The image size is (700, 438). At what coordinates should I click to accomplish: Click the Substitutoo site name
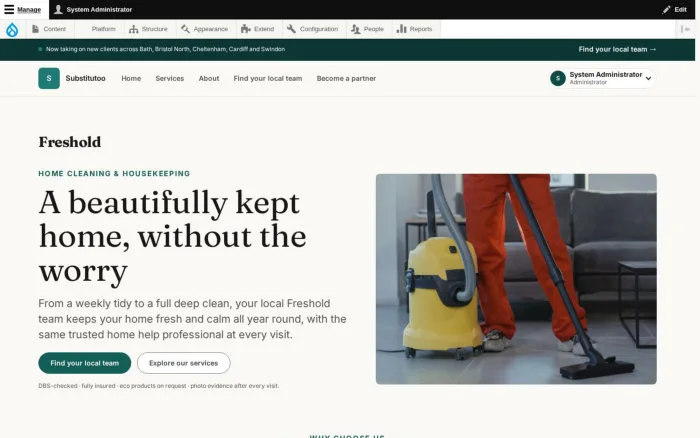click(x=85, y=78)
